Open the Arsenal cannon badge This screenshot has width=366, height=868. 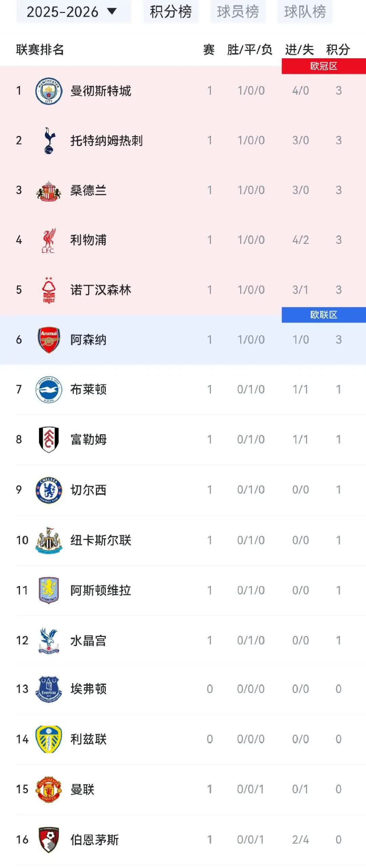(49, 340)
